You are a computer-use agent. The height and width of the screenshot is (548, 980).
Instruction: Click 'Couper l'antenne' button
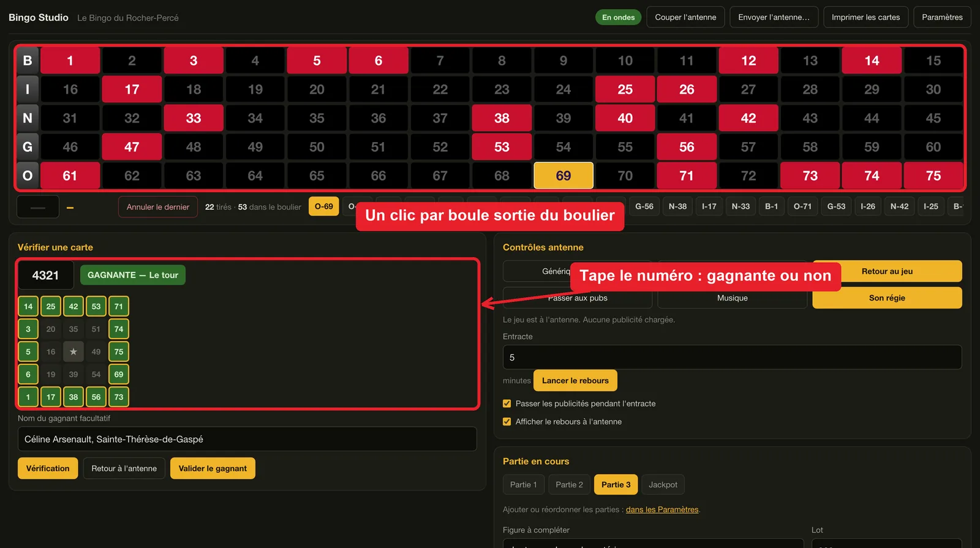tap(685, 17)
